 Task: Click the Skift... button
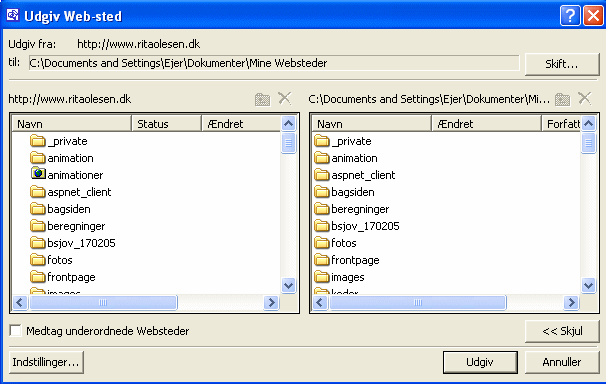562,64
